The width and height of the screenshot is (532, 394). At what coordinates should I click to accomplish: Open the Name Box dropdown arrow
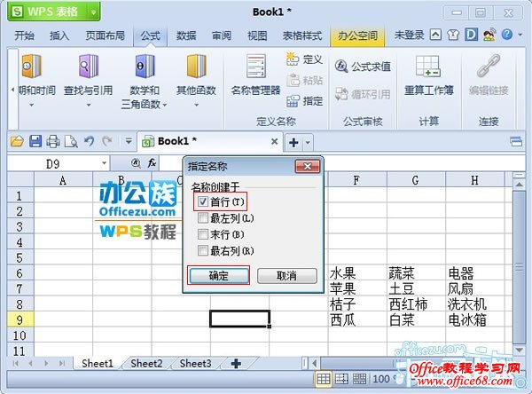tap(104, 163)
